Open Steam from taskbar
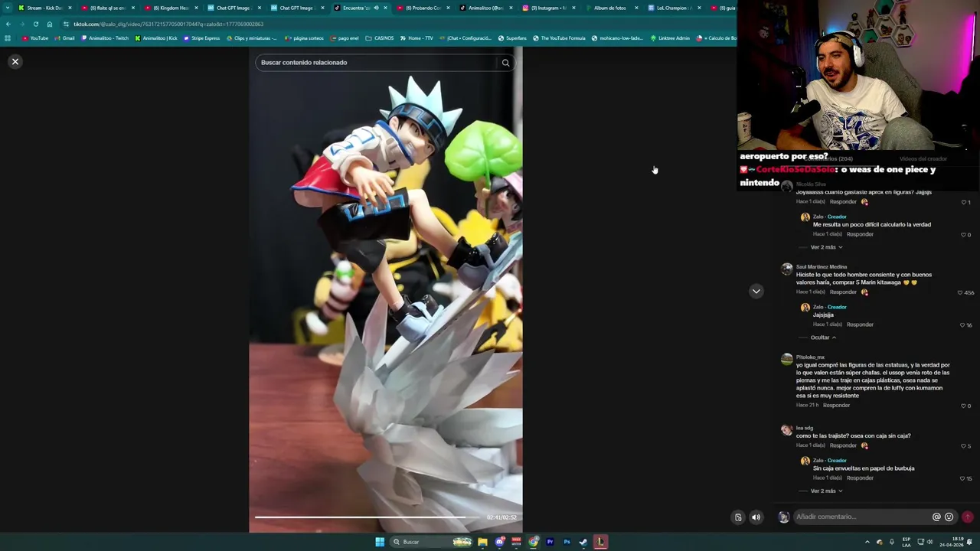 pyautogui.click(x=583, y=542)
